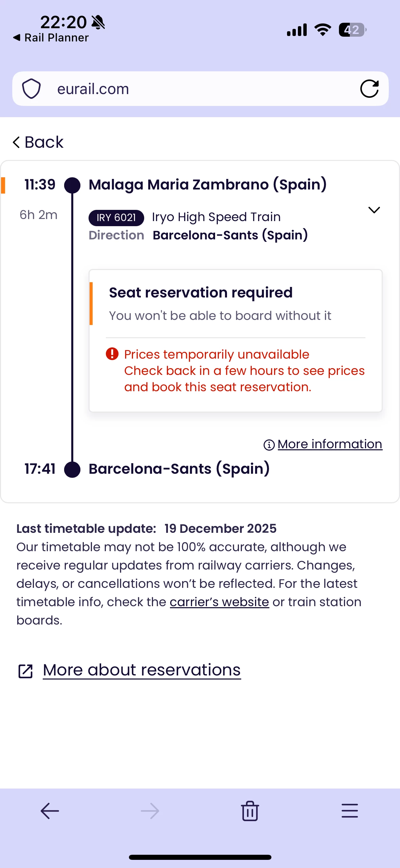Screen dimensions: 400x868
Task: Return to the Rail Planner app
Action: point(51,38)
